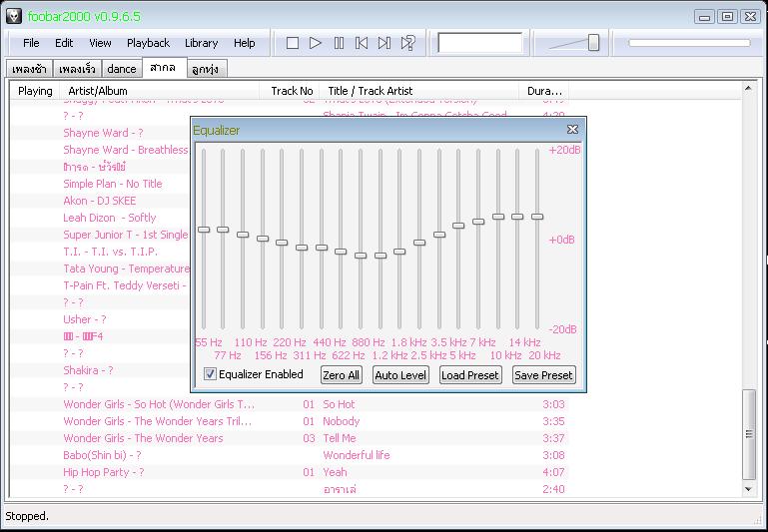The image size is (768, 532).
Task: Click the 14 kHz equalizer slider handle
Action: point(517,217)
